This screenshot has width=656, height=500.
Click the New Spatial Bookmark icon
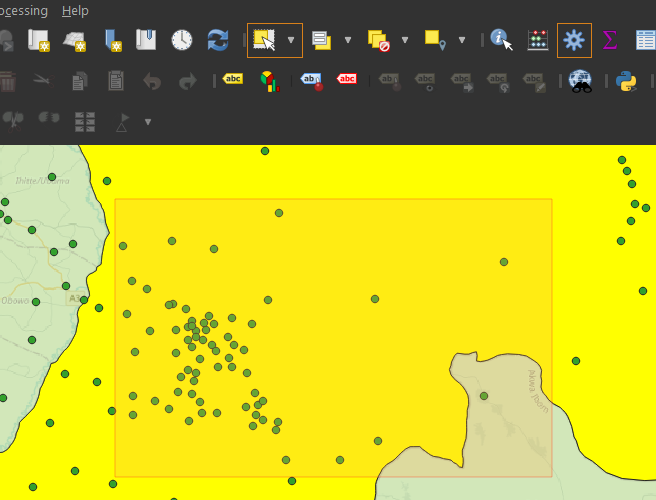pyautogui.click(x=113, y=40)
